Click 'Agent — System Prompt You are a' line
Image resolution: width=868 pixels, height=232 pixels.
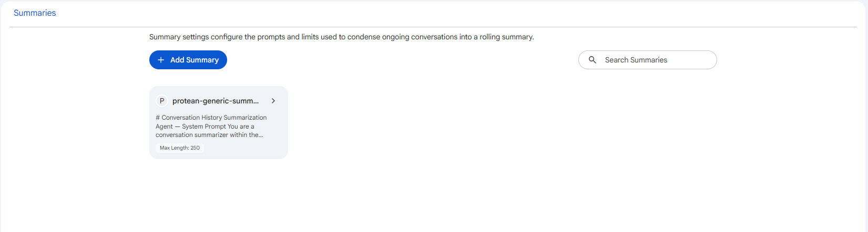pos(205,126)
